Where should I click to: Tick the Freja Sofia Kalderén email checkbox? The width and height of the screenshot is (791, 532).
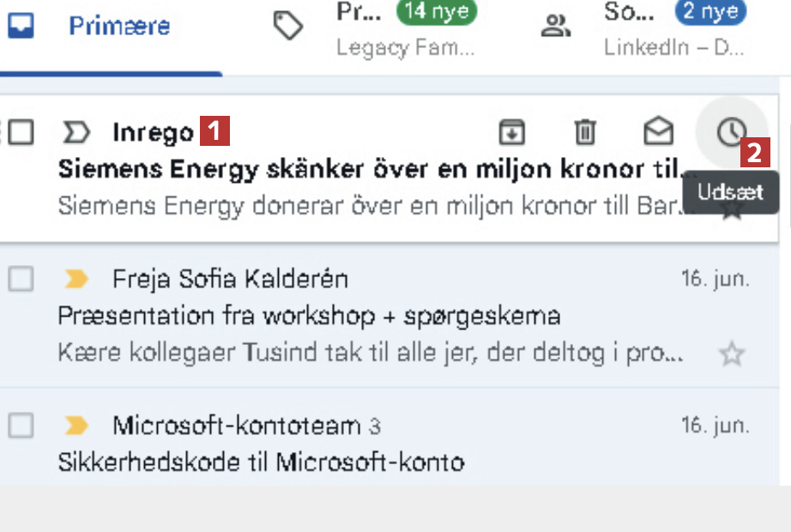[21, 279]
